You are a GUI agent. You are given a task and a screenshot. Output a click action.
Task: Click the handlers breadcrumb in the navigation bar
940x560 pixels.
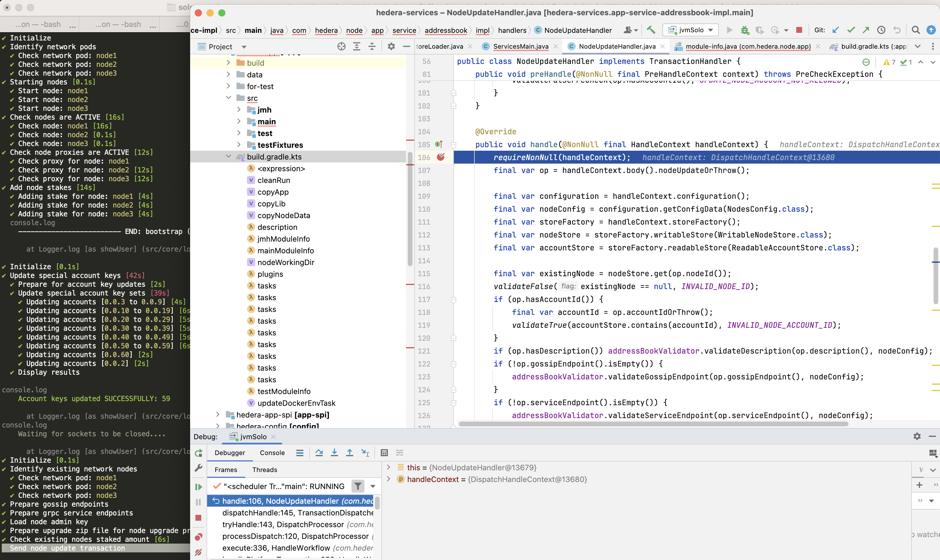tap(512, 30)
